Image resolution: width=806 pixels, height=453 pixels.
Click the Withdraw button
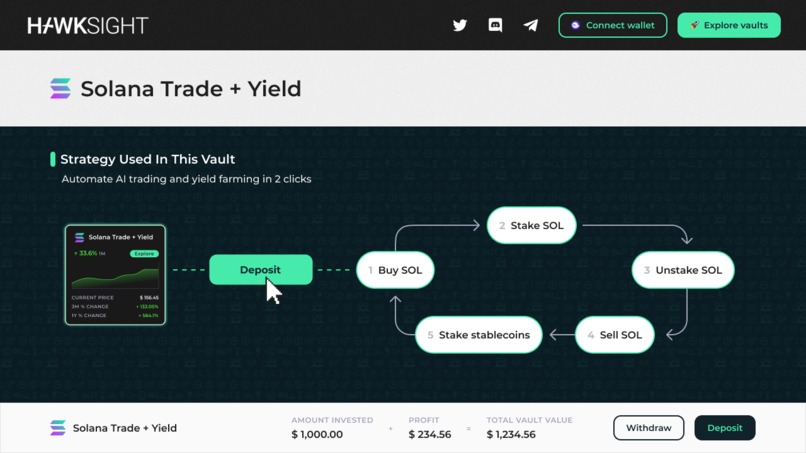pyautogui.click(x=649, y=428)
